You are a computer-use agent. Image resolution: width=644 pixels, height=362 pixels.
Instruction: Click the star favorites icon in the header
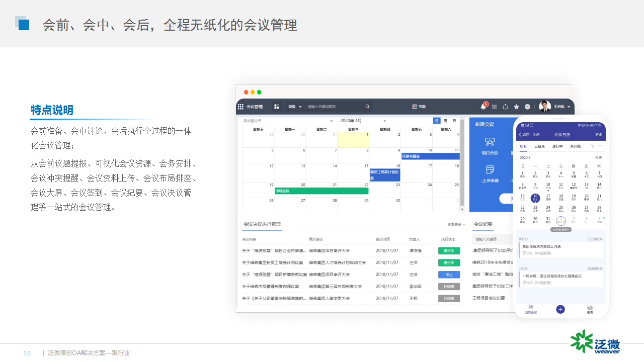(x=516, y=107)
